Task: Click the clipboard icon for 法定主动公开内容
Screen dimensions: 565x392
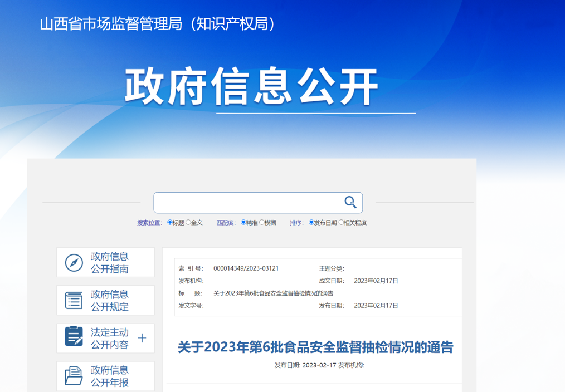Action: 74,337
